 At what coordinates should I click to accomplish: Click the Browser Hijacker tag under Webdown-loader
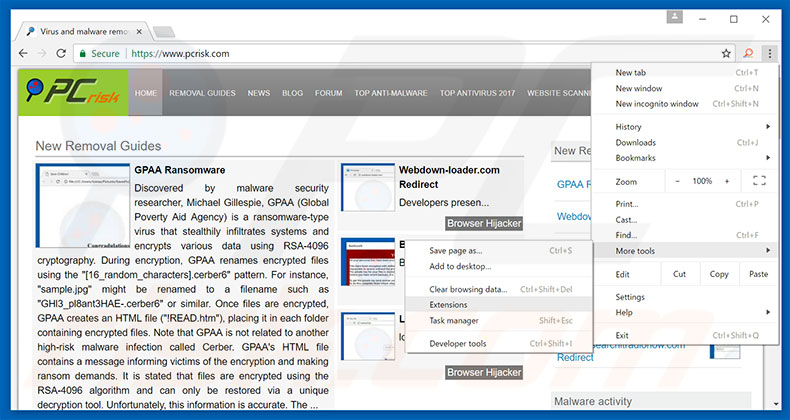tap(484, 223)
